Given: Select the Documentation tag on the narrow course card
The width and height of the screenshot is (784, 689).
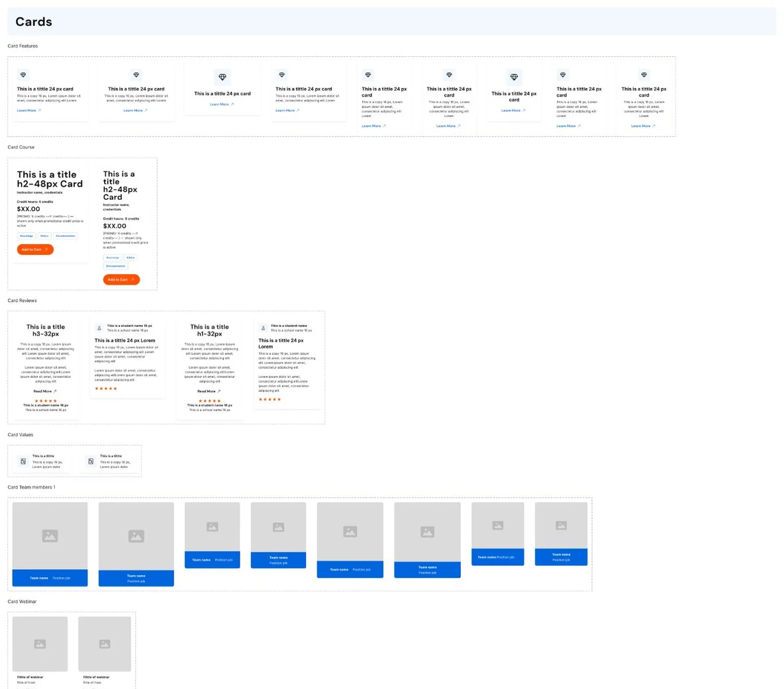Looking at the screenshot, I should click(115, 266).
